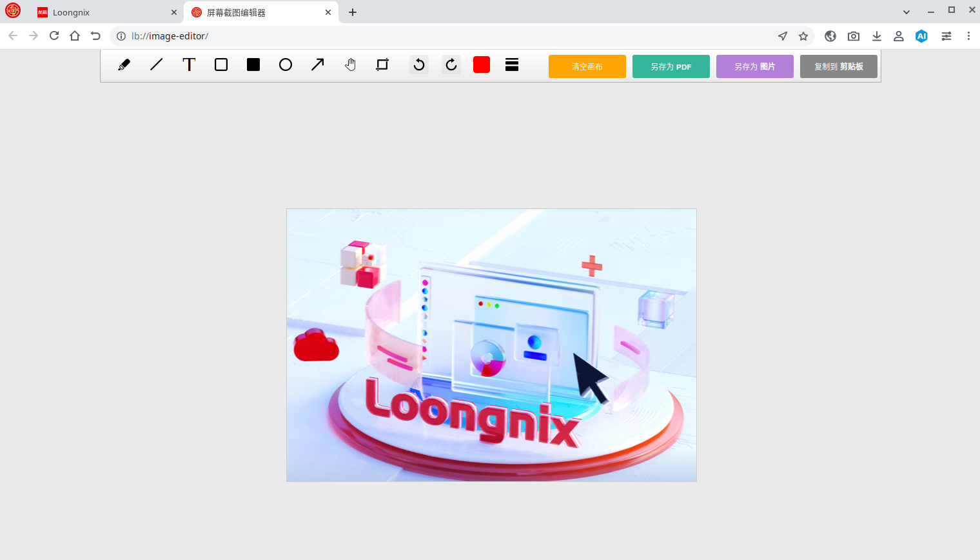Click 复制到 剪贴板 button

[x=839, y=66]
